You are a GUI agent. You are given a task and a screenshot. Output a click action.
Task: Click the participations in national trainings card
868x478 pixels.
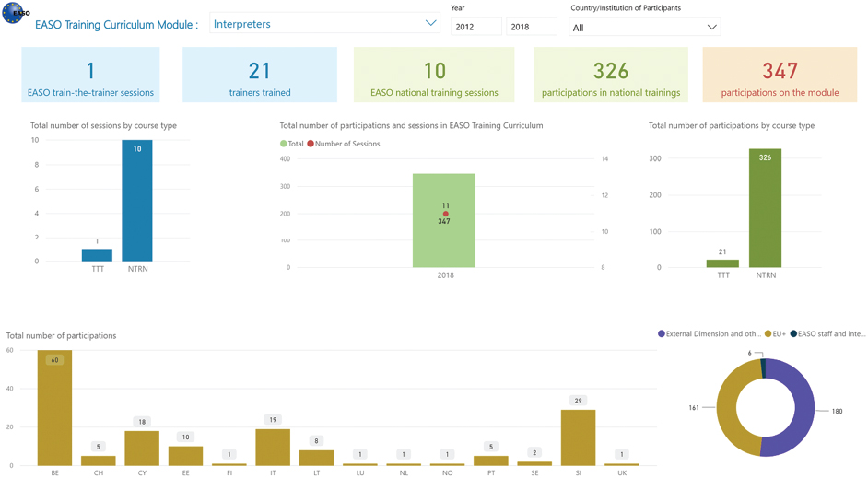pyautogui.click(x=610, y=76)
